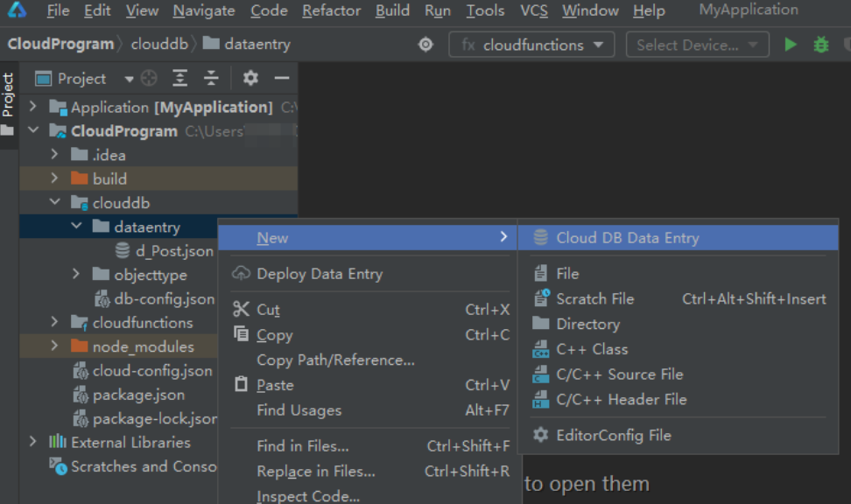Select package.json file in tree
The height and width of the screenshot is (504, 851).
coord(130,395)
